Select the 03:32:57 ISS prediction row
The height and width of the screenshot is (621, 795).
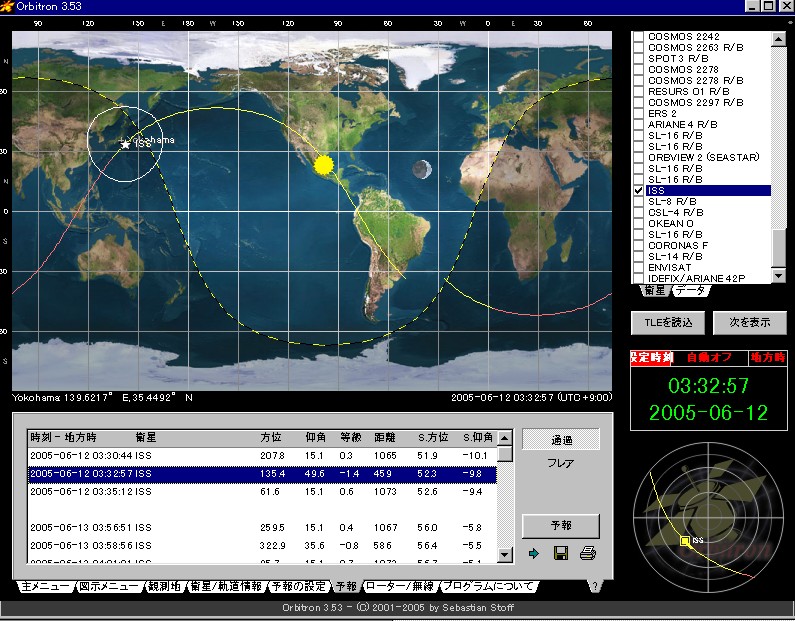(262, 474)
